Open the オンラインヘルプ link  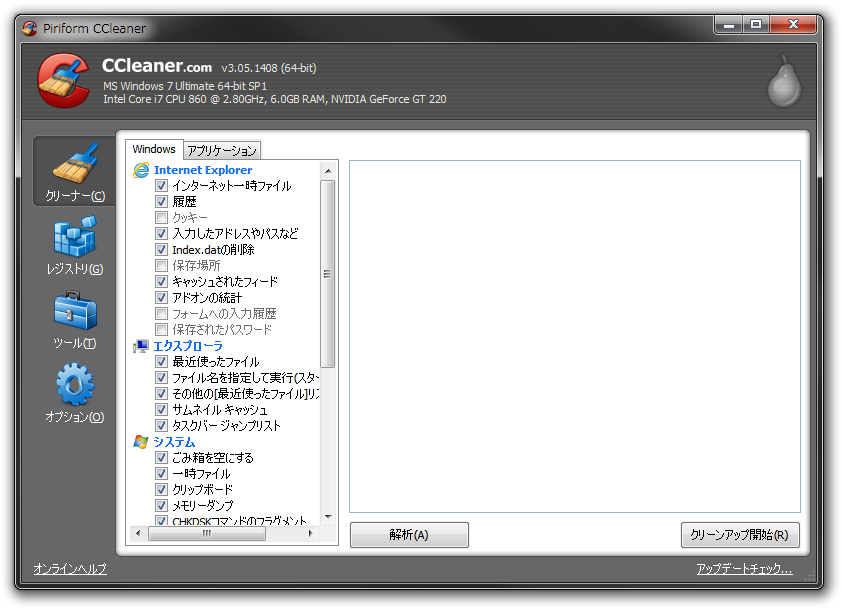pyautogui.click(x=70, y=568)
